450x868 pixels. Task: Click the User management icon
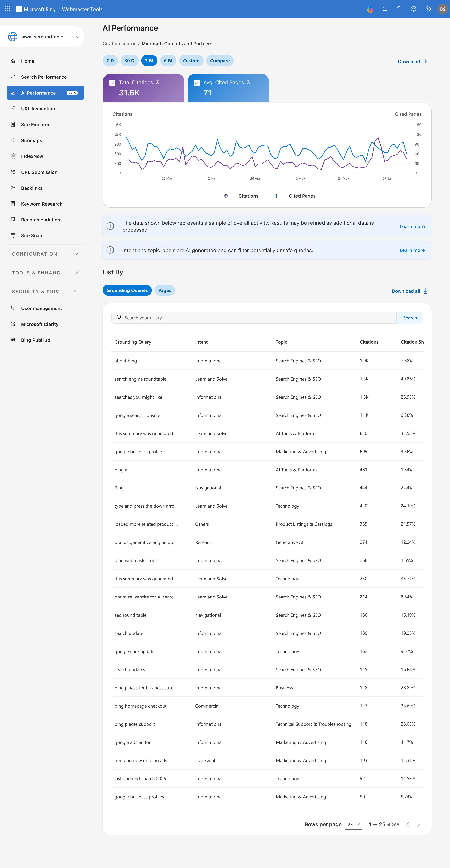13,308
